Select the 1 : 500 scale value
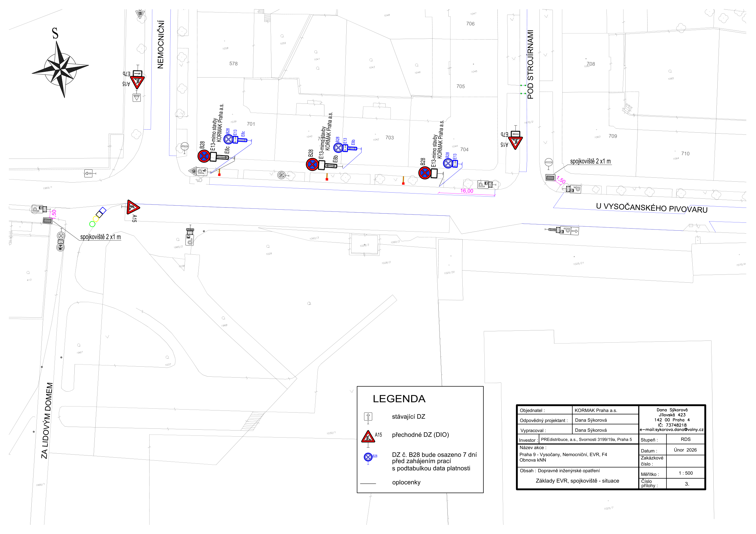 (x=685, y=473)
